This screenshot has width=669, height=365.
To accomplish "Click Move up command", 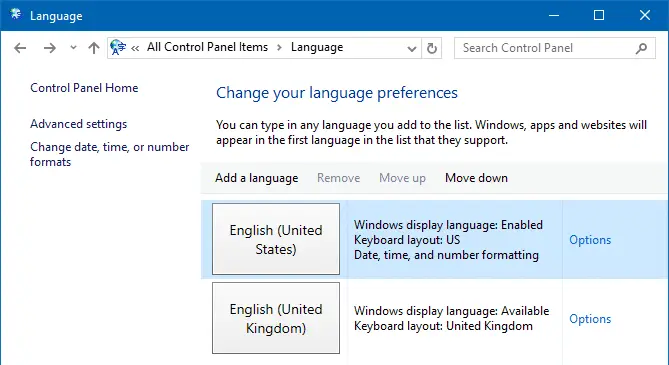I will coord(402,178).
